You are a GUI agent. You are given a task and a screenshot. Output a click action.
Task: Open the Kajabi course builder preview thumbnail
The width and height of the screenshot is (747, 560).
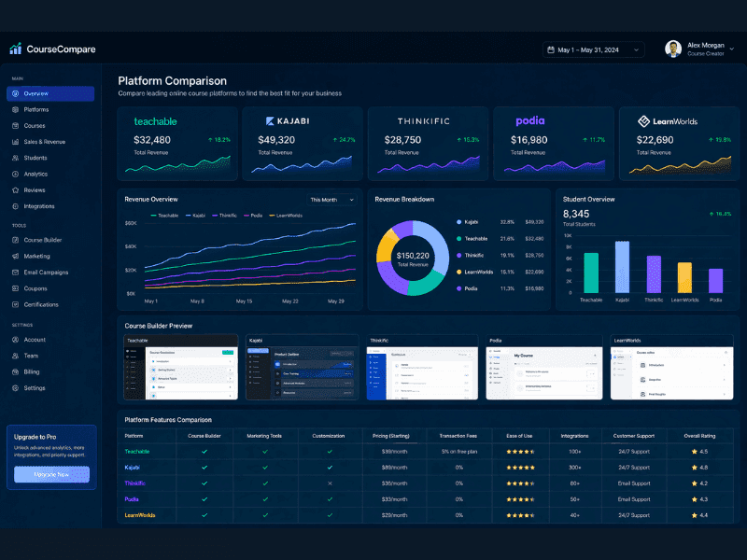tap(302, 367)
